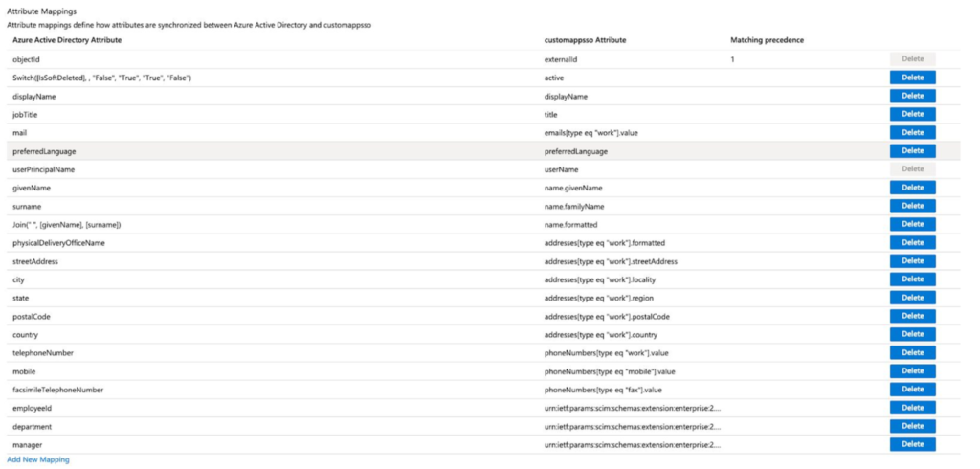Delete the manager attribute mapping
This screenshot has height=469, width=980.
point(912,444)
